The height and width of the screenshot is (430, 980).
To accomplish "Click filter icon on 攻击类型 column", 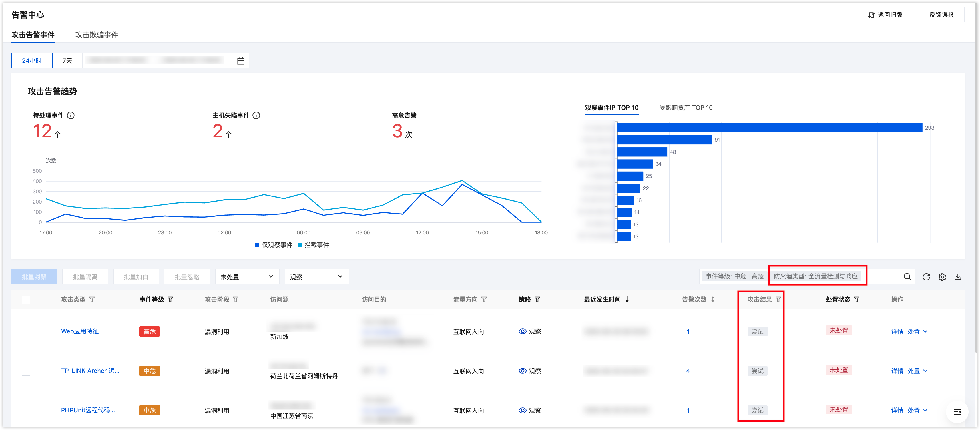I will 92,300.
